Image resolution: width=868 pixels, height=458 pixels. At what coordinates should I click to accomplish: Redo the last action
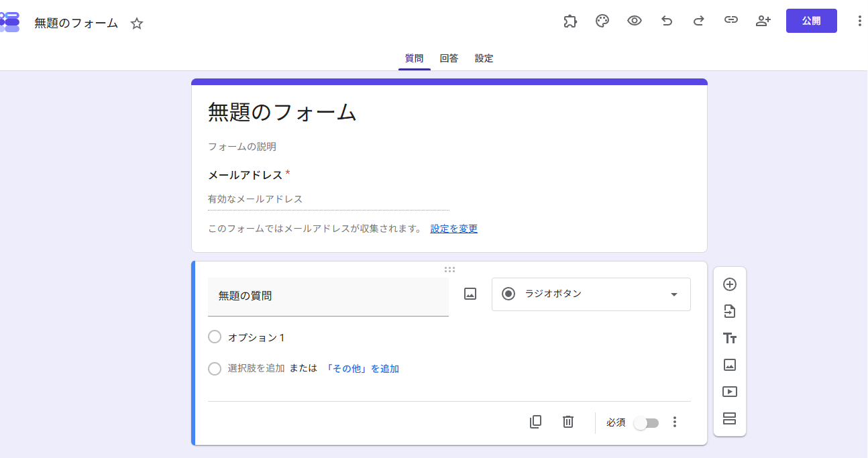[x=699, y=21]
